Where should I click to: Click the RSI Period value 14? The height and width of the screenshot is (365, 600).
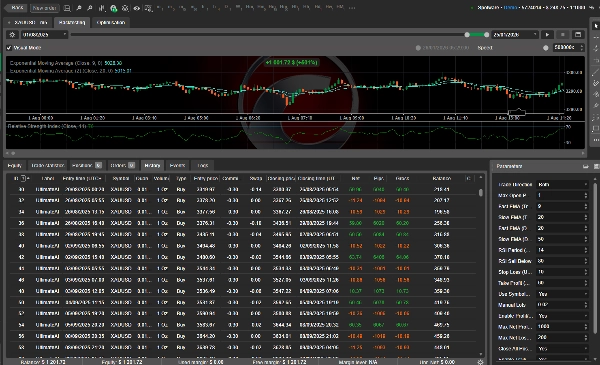[562, 250]
